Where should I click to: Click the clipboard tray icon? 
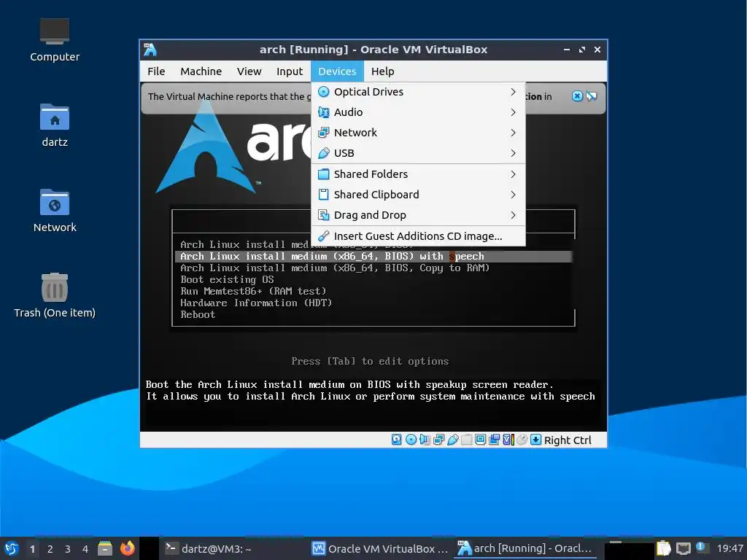(x=663, y=548)
